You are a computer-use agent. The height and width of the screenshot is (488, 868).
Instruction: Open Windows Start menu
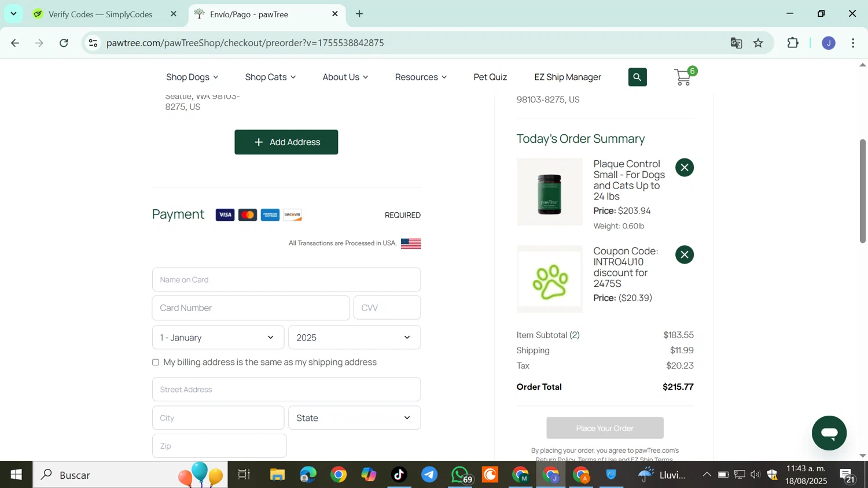[16, 475]
